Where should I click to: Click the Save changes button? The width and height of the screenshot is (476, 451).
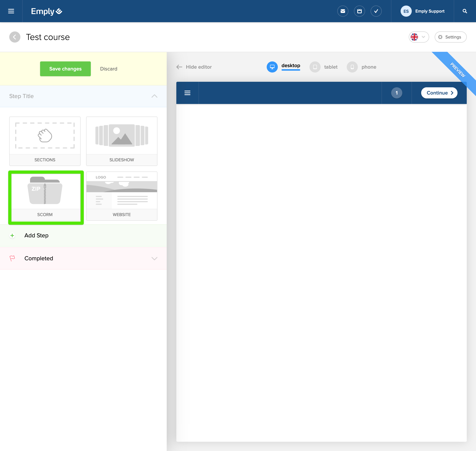point(65,69)
